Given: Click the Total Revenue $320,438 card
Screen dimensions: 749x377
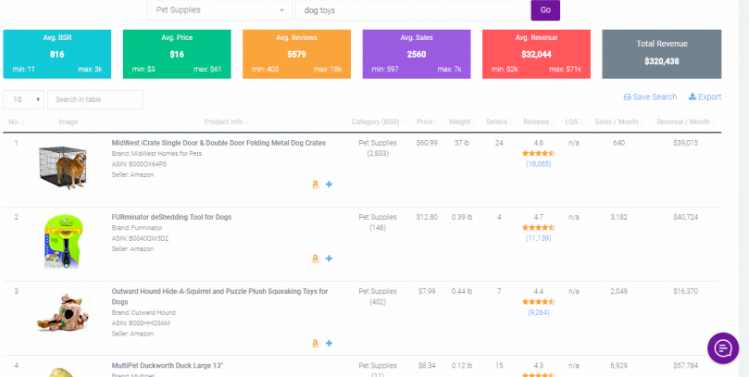Looking at the screenshot, I should click(662, 54).
